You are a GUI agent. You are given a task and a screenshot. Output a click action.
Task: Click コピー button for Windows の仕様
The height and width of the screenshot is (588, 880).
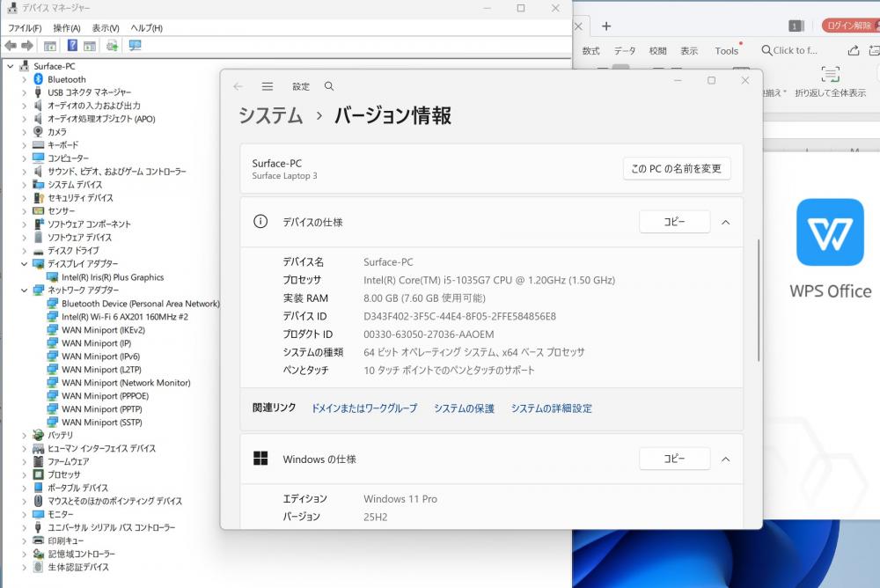click(675, 459)
